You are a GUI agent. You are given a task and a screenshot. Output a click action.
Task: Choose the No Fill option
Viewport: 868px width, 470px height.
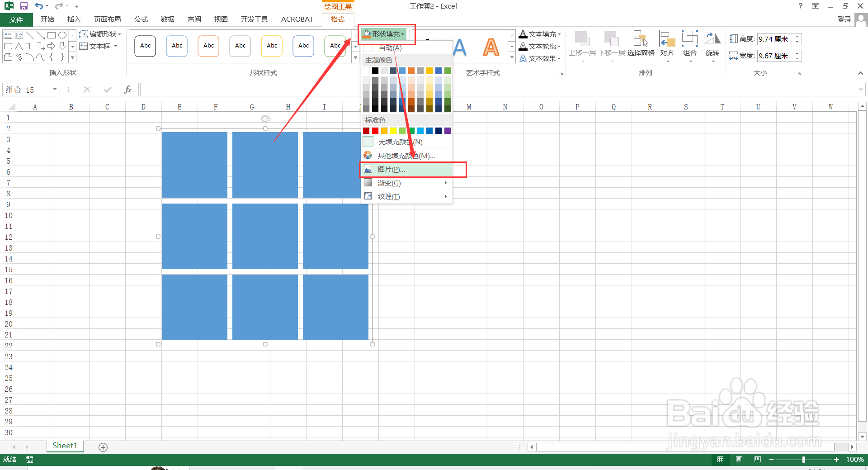coord(406,142)
